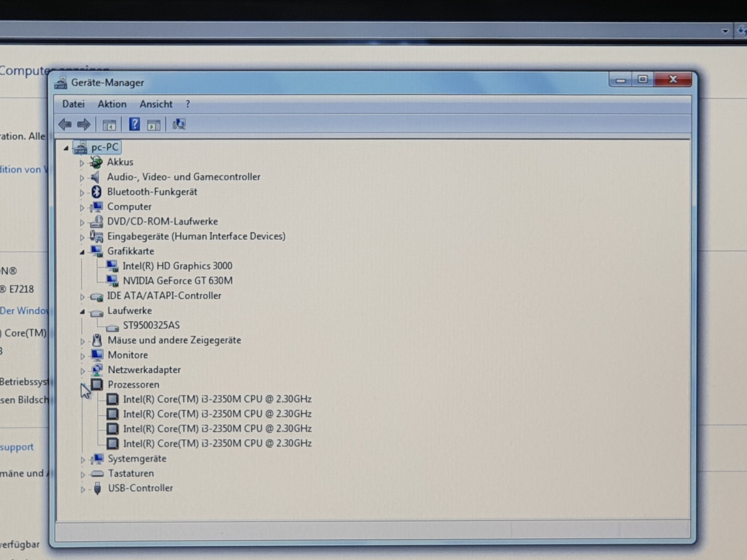Open the ? help menu
Viewport: 747px width, 560px height.
coord(188,104)
